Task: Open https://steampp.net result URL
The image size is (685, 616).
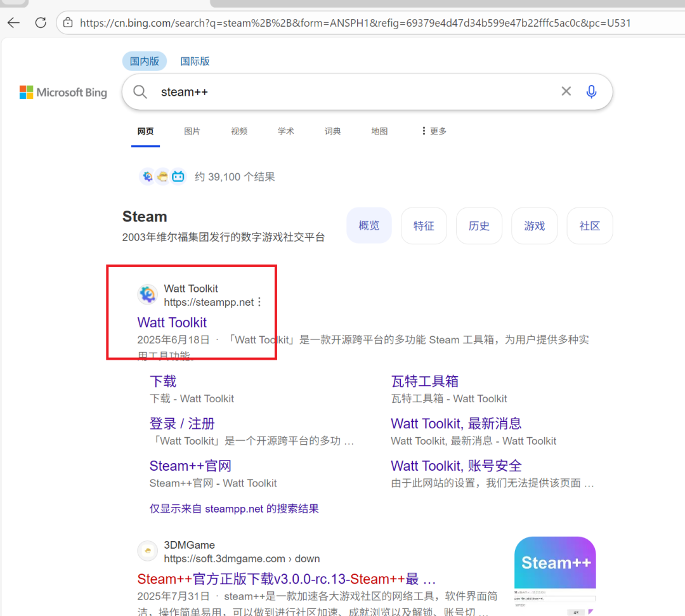Action: 209,303
